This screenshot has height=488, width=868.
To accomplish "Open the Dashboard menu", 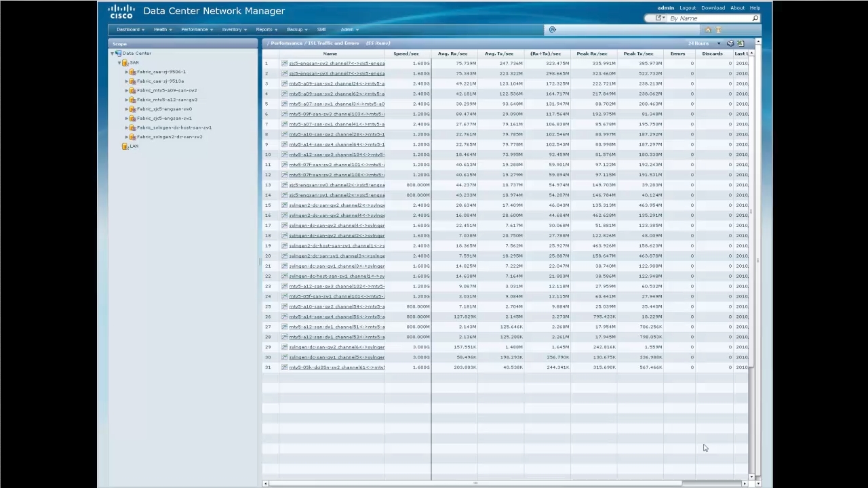I will click(x=130, y=29).
